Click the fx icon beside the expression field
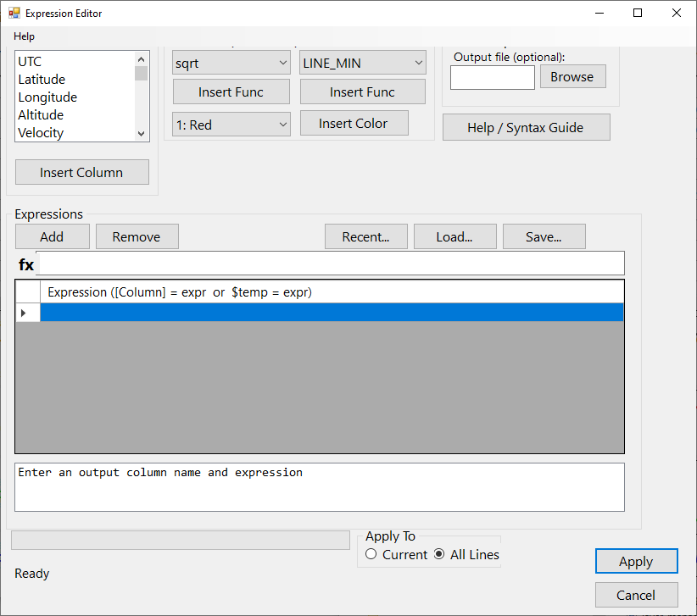The height and width of the screenshot is (616, 697). [26, 264]
